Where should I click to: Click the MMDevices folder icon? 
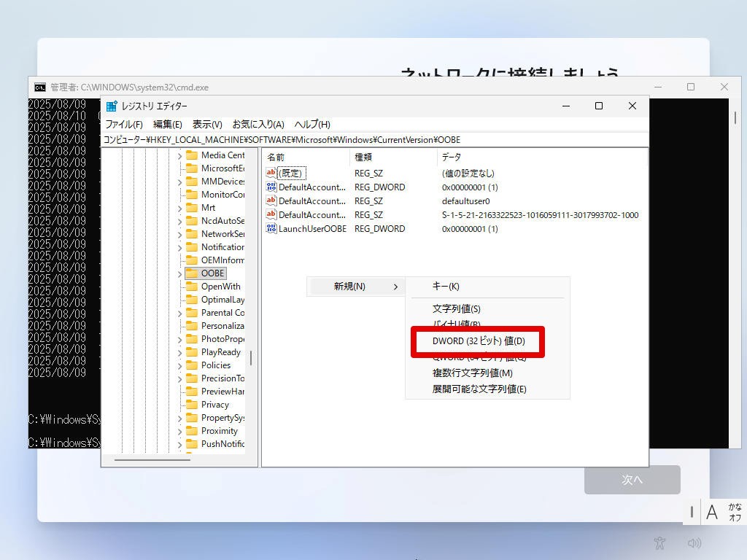192,181
